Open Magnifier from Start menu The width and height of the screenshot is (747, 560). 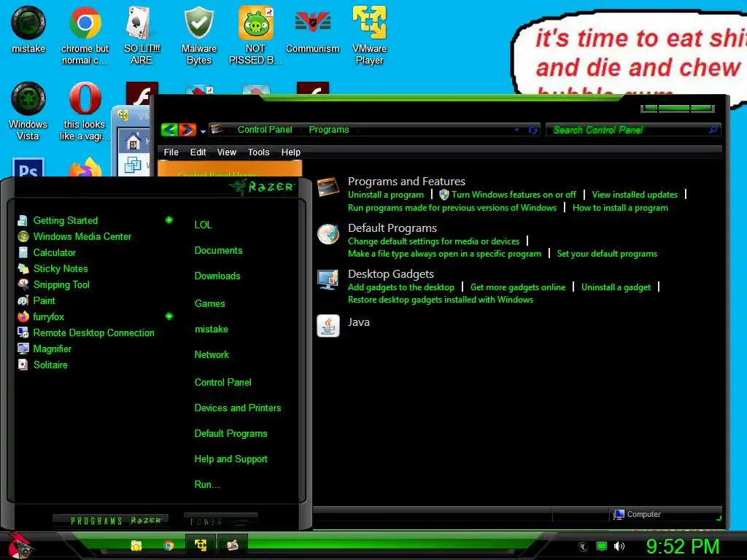[x=52, y=349]
